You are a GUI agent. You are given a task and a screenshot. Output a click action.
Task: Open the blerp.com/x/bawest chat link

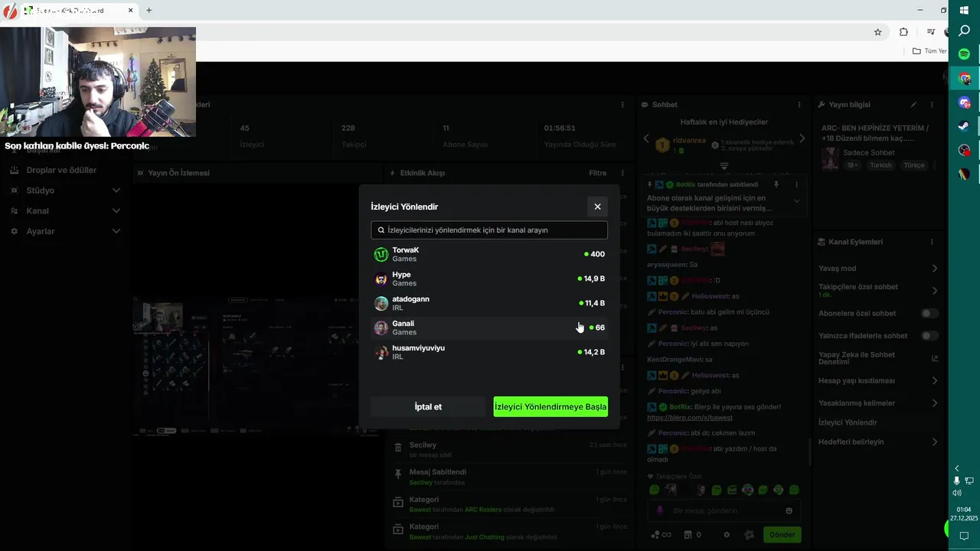(690, 418)
